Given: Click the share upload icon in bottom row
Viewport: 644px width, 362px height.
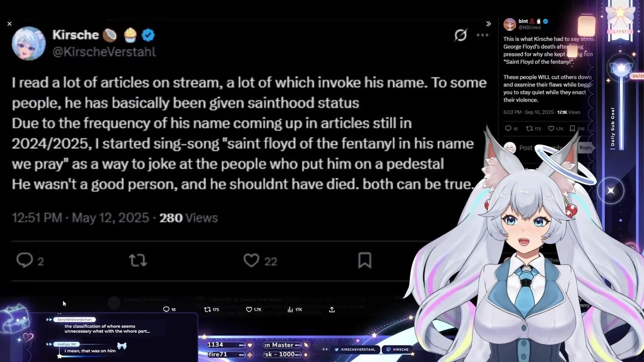Looking at the screenshot, I should [332, 309].
